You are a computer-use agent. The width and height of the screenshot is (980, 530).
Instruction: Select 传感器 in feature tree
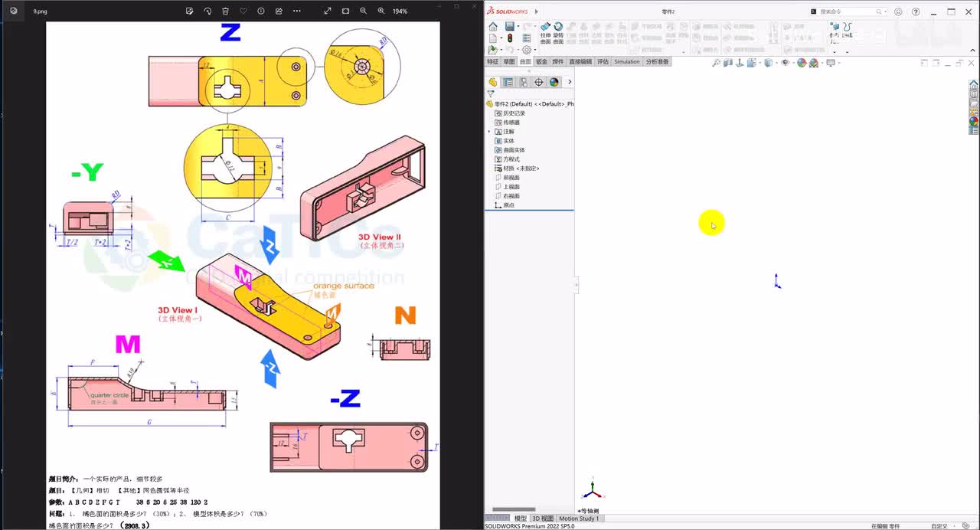508,123
